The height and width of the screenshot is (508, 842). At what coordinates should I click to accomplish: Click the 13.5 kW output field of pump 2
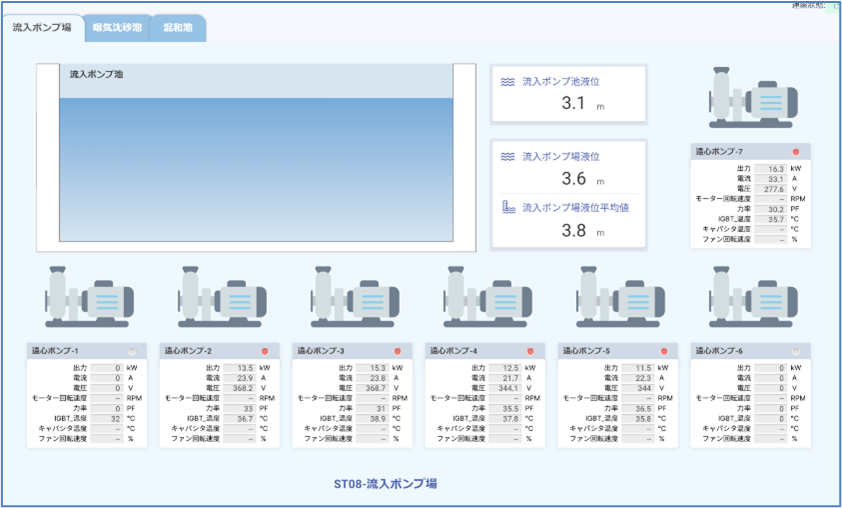tap(239, 368)
